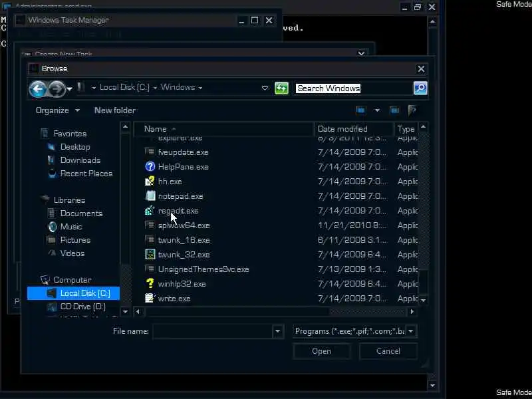
Task: Click the horizontal scrollbar right arrow
Action: [x=412, y=311]
